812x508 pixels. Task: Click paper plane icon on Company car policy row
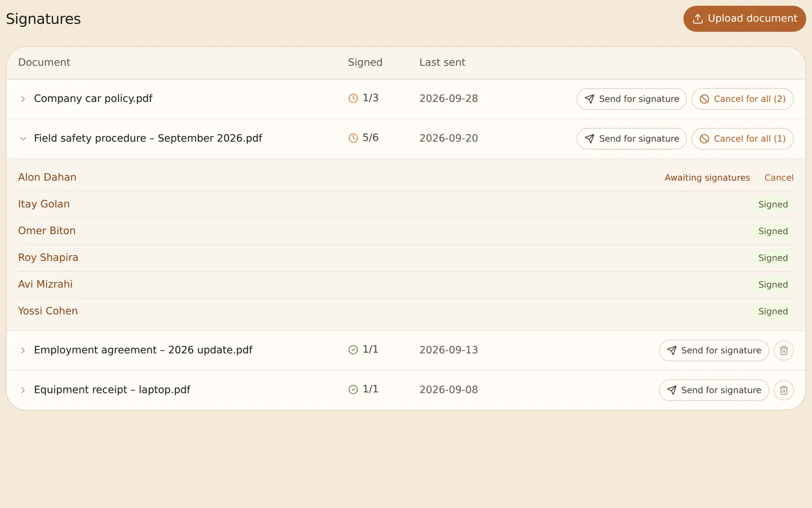[x=590, y=99]
